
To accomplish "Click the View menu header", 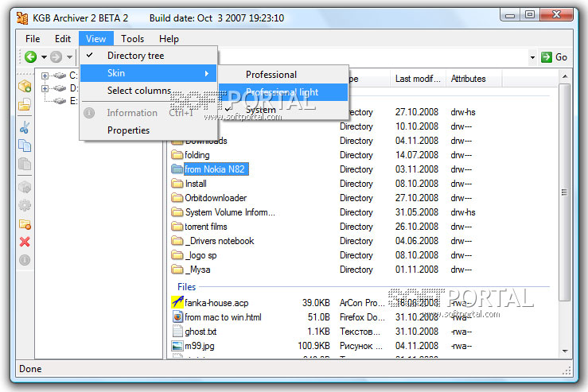I will (x=96, y=39).
